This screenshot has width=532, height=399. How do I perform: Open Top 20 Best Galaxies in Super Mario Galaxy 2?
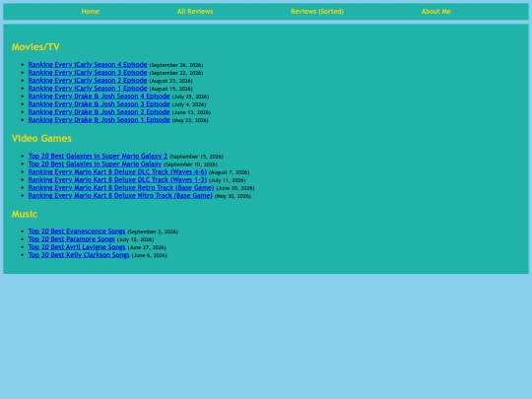98,156
